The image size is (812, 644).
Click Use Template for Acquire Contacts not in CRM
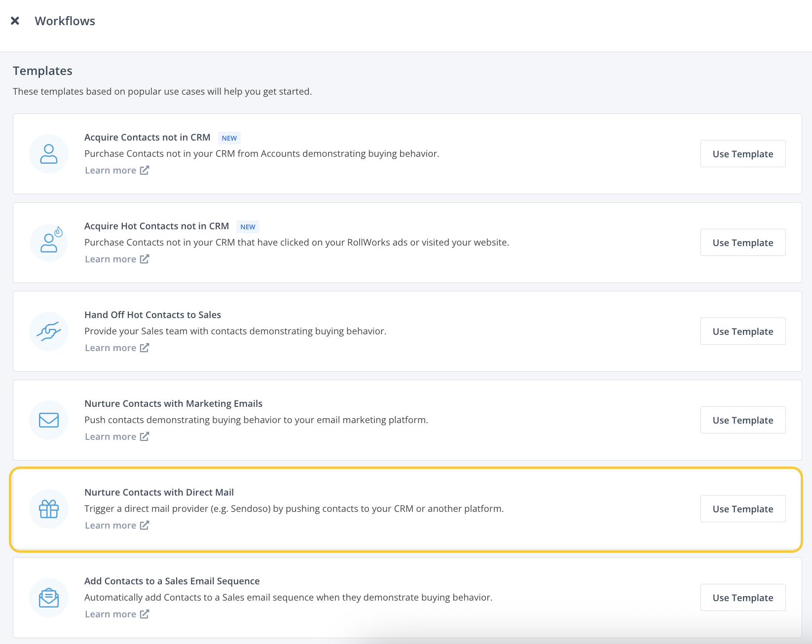[x=742, y=153]
